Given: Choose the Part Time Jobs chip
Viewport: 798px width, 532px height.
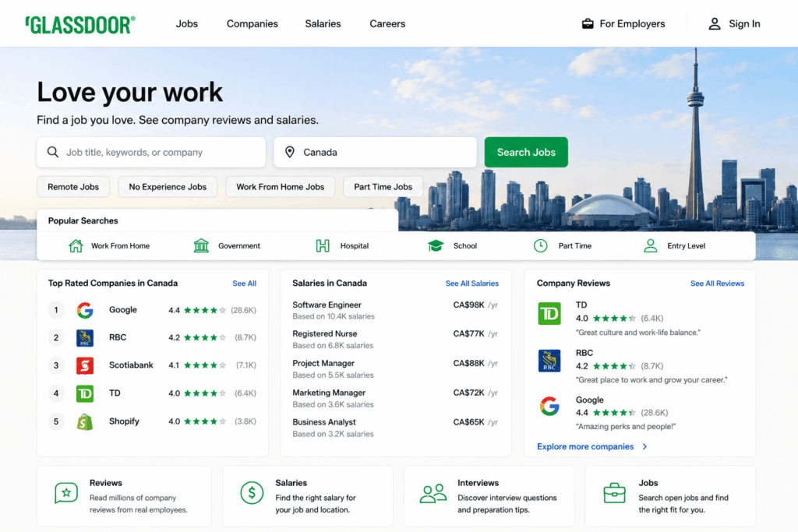Looking at the screenshot, I should coord(383,187).
